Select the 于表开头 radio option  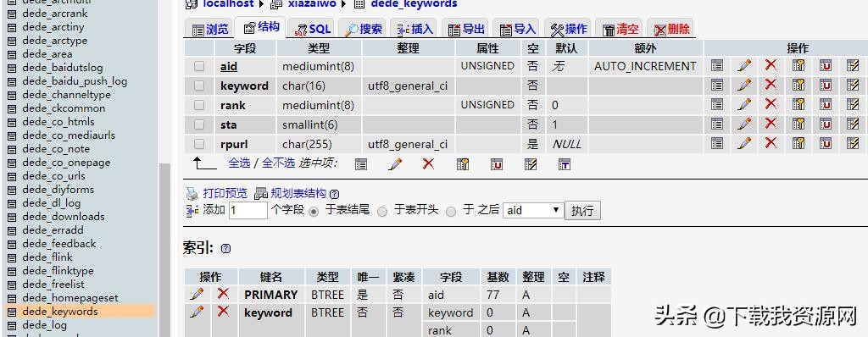pyautogui.click(x=382, y=212)
